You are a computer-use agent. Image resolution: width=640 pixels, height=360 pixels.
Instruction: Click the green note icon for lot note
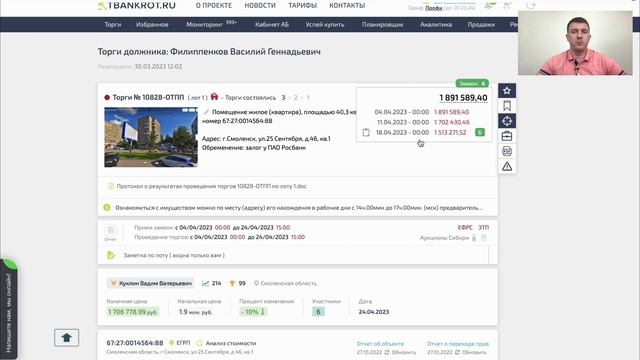pyautogui.click(x=111, y=255)
